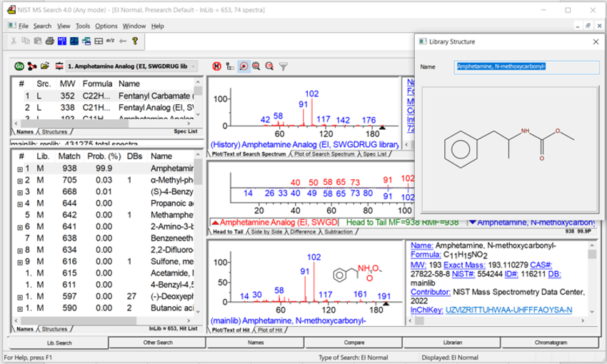The height and width of the screenshot is (364, 607).
Task: Click the switch-window icon in toolbar
Action: tap(86, 41)
